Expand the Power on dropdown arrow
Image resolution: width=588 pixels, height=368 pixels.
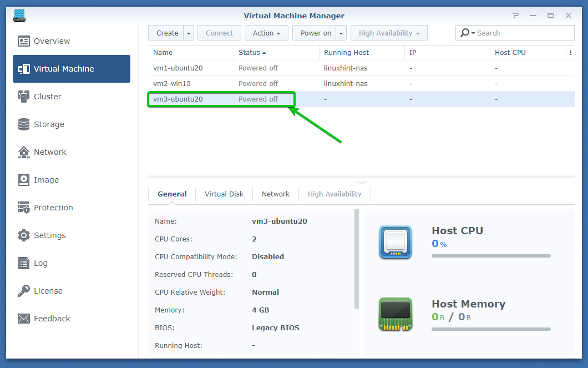pos(341,33)
